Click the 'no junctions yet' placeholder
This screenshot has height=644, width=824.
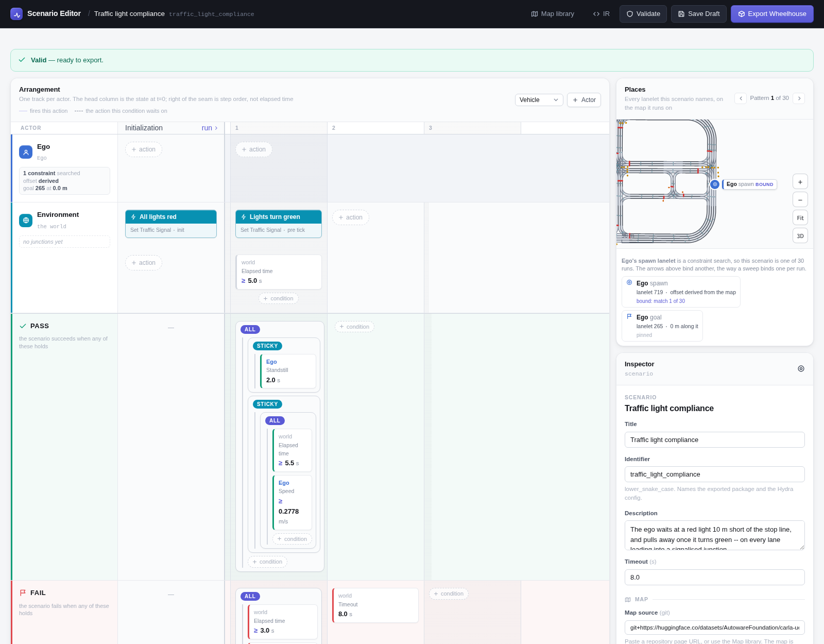tap(64, 242)
